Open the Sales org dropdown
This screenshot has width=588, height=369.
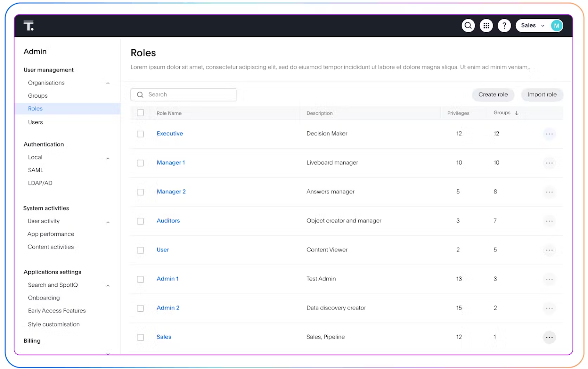point(533,26)
